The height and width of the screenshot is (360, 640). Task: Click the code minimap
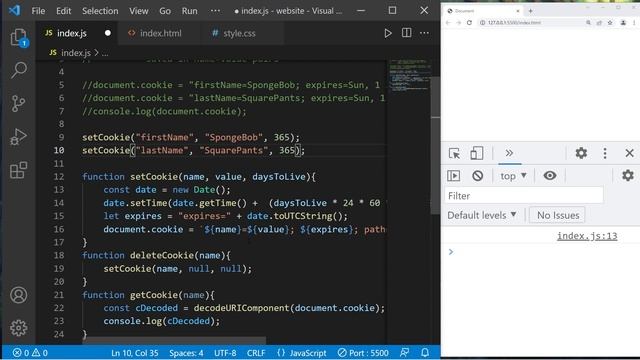(x=409, y=75)
